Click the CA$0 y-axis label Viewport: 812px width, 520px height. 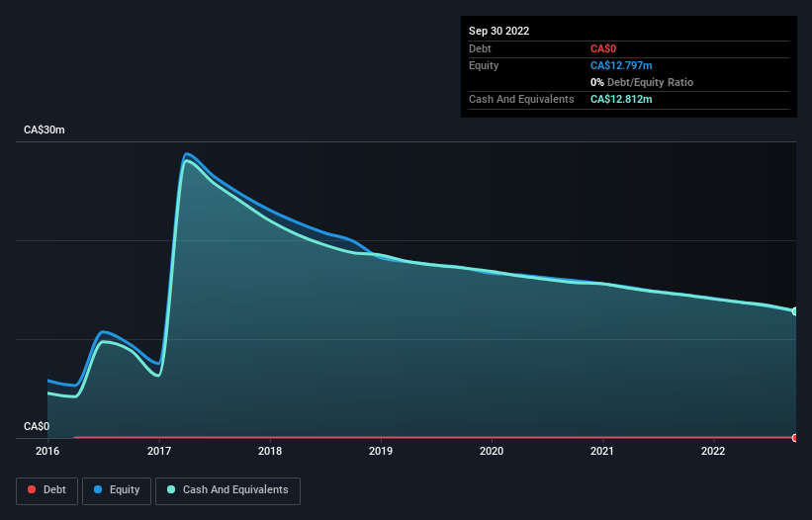click(x=37, y=426)
